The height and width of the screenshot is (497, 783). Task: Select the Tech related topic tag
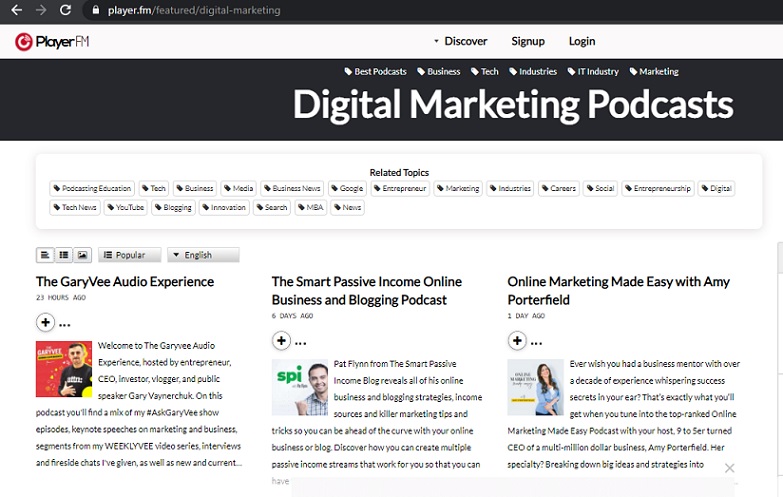click(x=154, y=188)
